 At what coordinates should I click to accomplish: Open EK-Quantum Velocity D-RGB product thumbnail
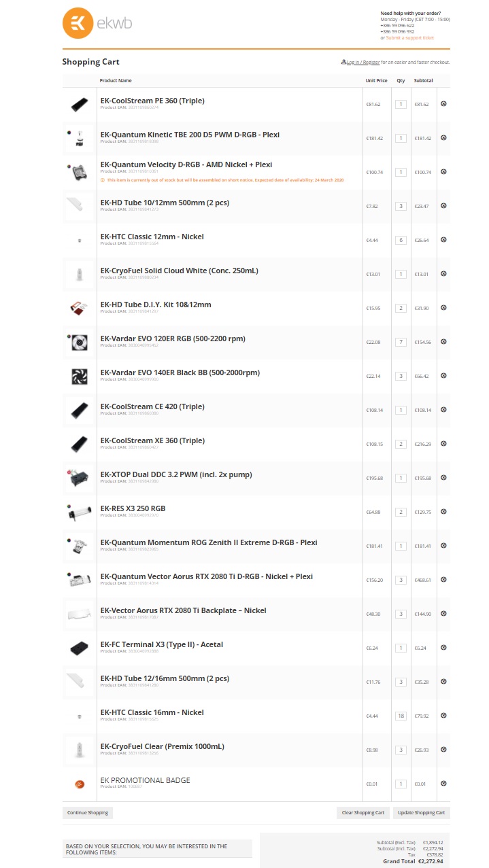pos(80,172)
